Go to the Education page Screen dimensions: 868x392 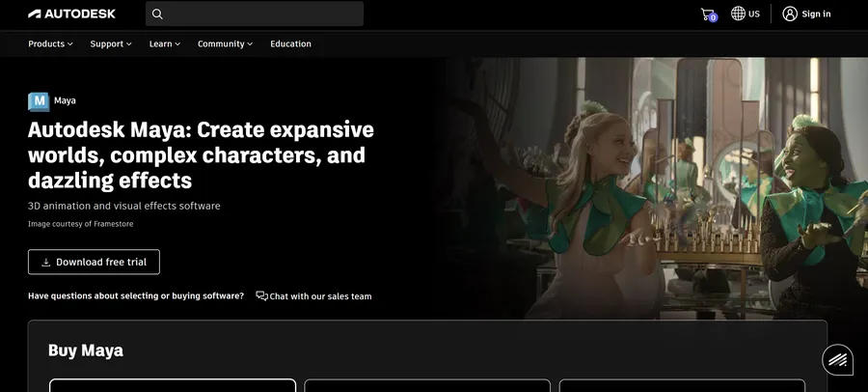[290, 43]
